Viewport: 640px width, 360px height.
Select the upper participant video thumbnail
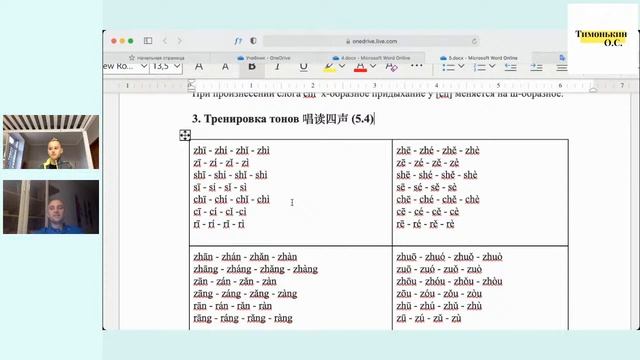click(x=51, y=142)
